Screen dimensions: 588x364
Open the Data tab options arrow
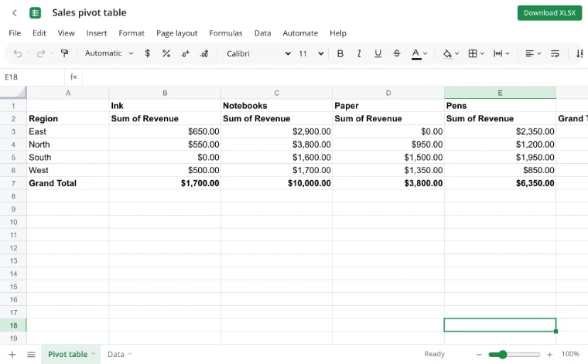(x=130, y=353)
